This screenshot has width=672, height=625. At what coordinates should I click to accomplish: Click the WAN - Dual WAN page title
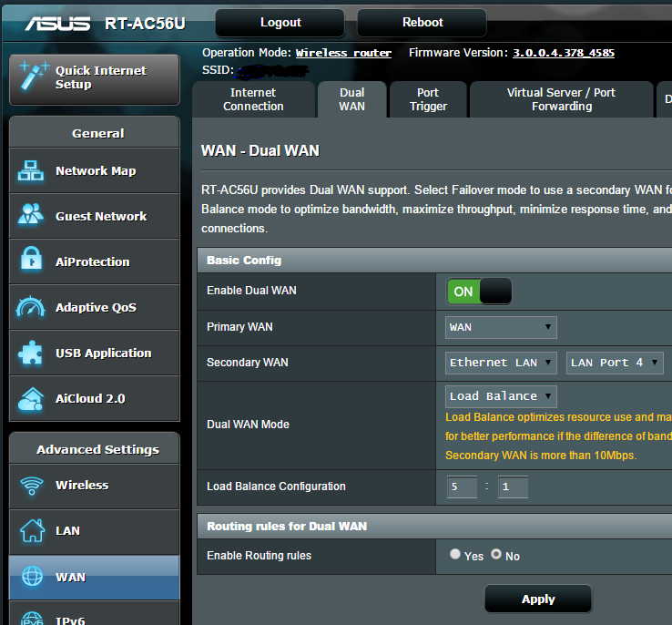[260, 151]
